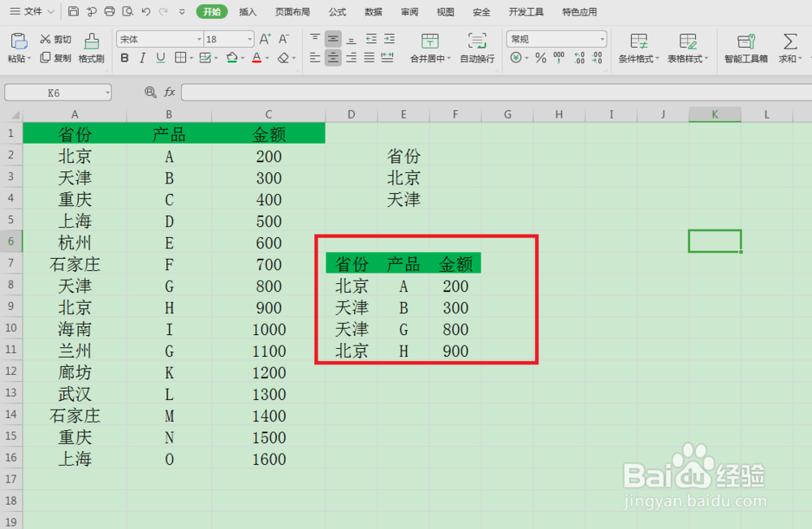Expand 合并居中 merge options
Screen dimensions: 812x529
[x=449, y=58]
